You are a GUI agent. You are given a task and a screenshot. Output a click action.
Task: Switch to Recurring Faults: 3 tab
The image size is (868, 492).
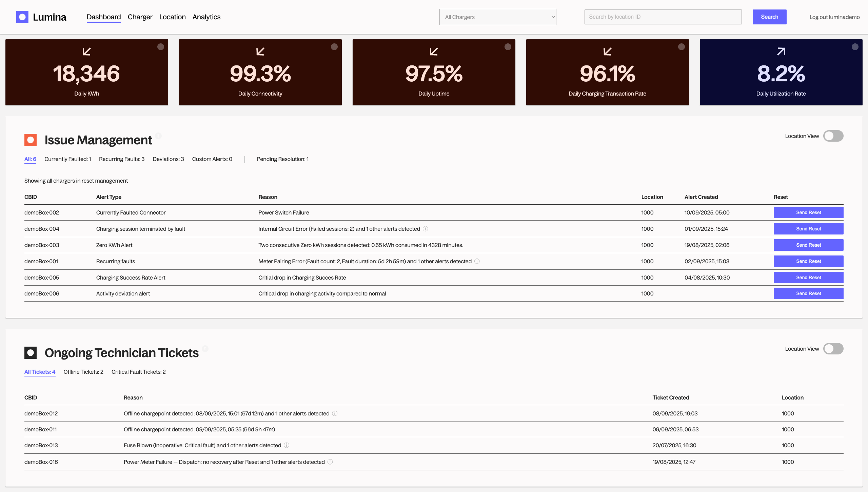tap(122, 159)
